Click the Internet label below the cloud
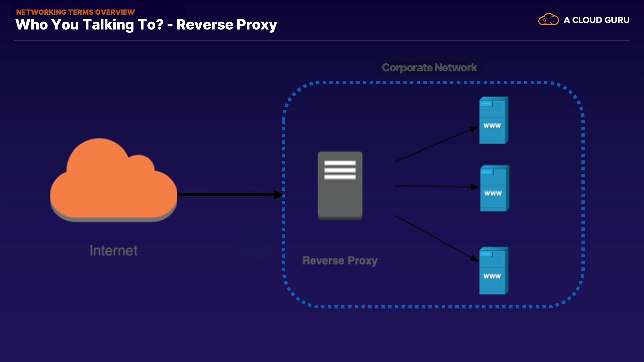Screen dimensions: 644x362 (x=113, y=251)
